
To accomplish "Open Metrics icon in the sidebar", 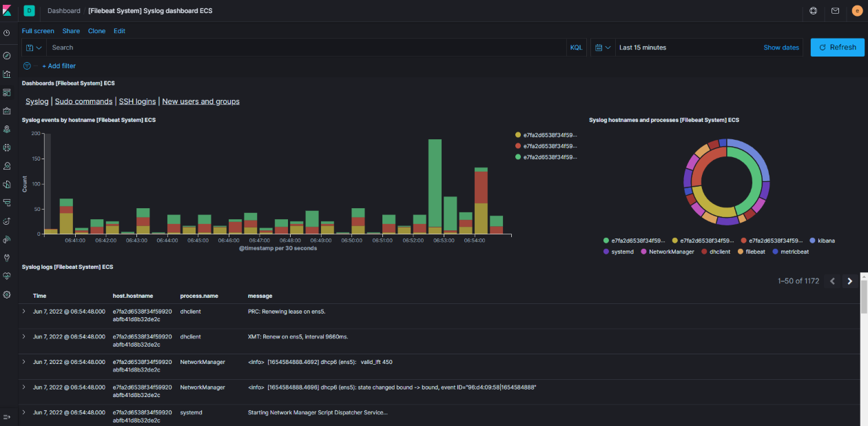I will (x=7, y=166).
